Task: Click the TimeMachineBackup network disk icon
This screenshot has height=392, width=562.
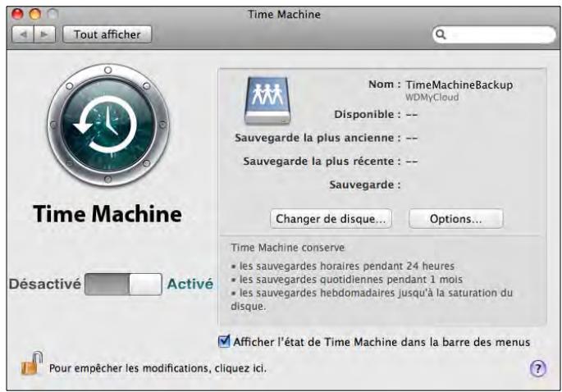Action: [267, 101]
